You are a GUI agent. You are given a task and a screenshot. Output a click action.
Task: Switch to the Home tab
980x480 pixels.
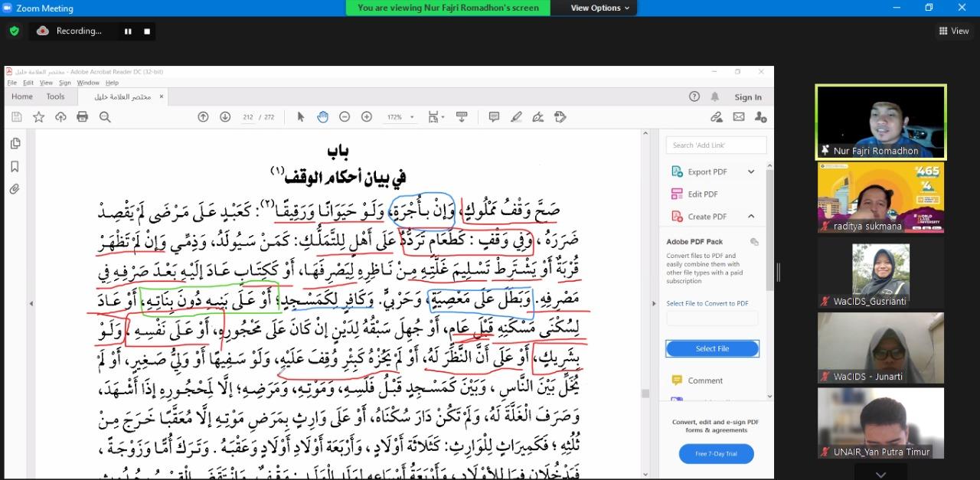22,96
